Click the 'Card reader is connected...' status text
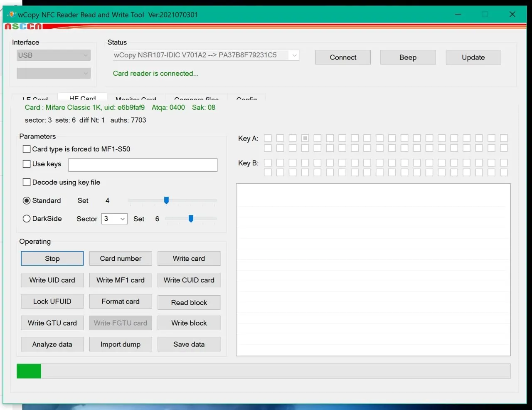532x410 pixels. [x=156, y=74]
